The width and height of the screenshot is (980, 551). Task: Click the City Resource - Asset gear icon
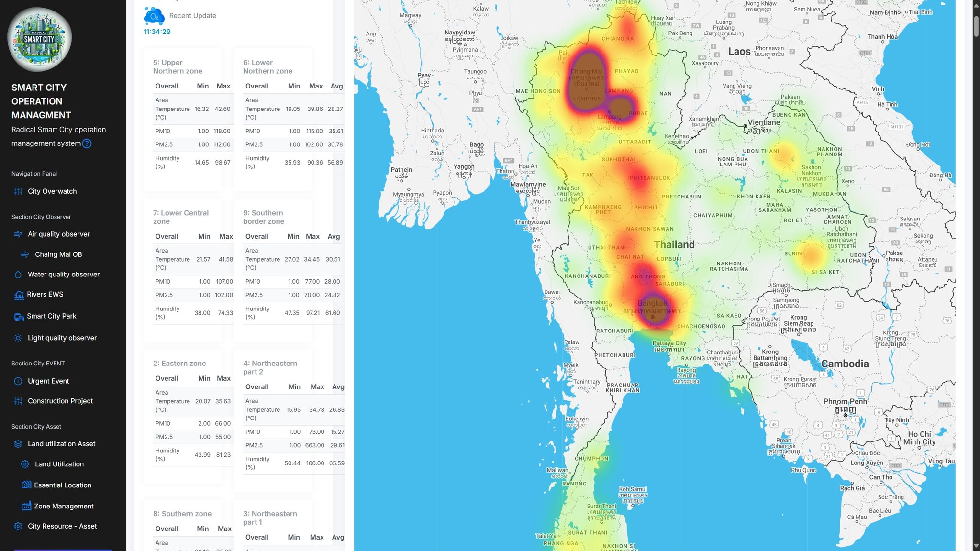tap(18, 526)
